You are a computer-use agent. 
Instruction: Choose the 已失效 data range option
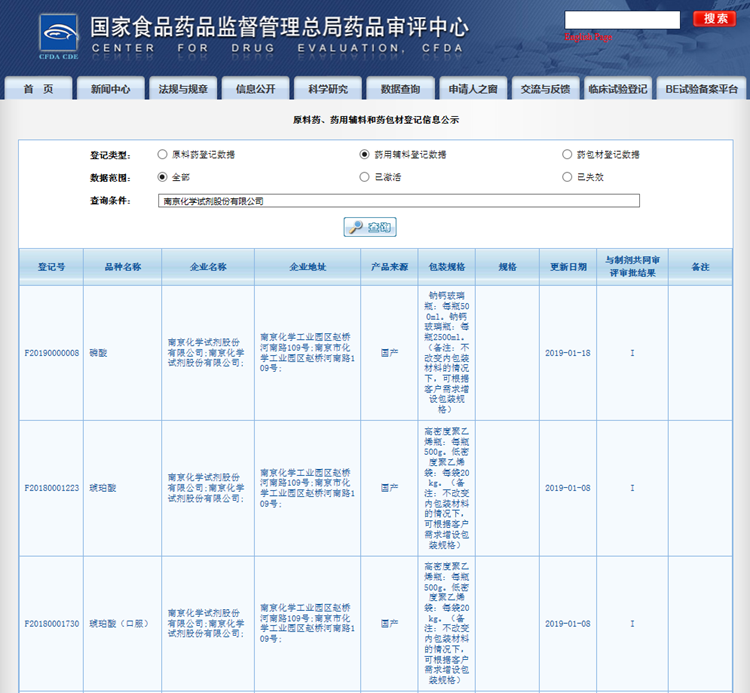tap(567, 177)
